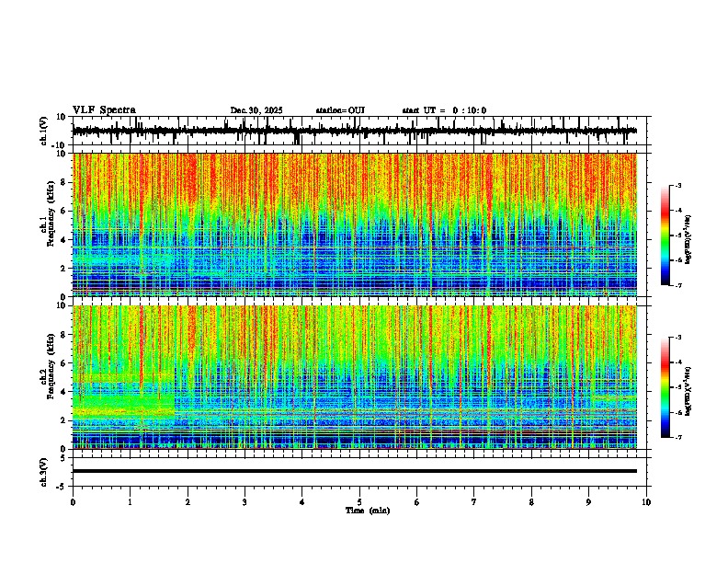Click the "6" kHz tick of ch.1 spectrogram

[x=63, y=211]
